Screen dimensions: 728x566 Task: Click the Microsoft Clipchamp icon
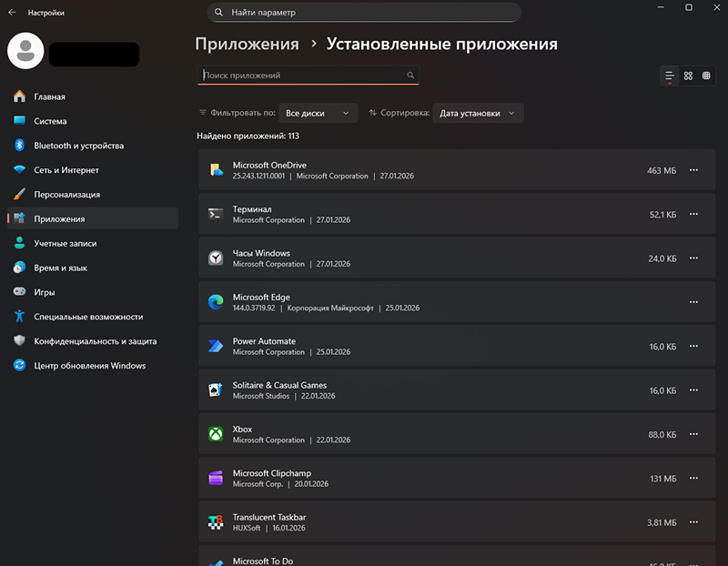pos(216,478)
